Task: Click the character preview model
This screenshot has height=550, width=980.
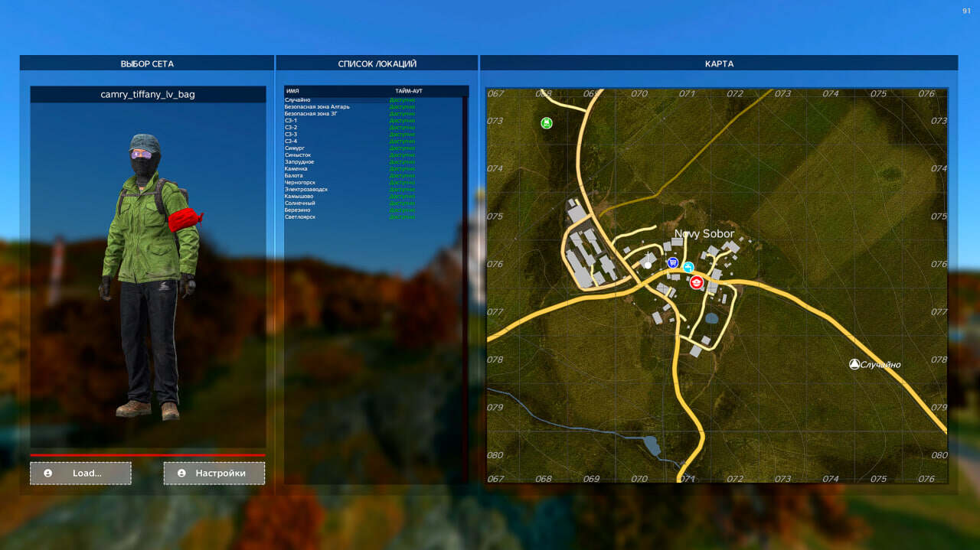Action: click(150, 276)
